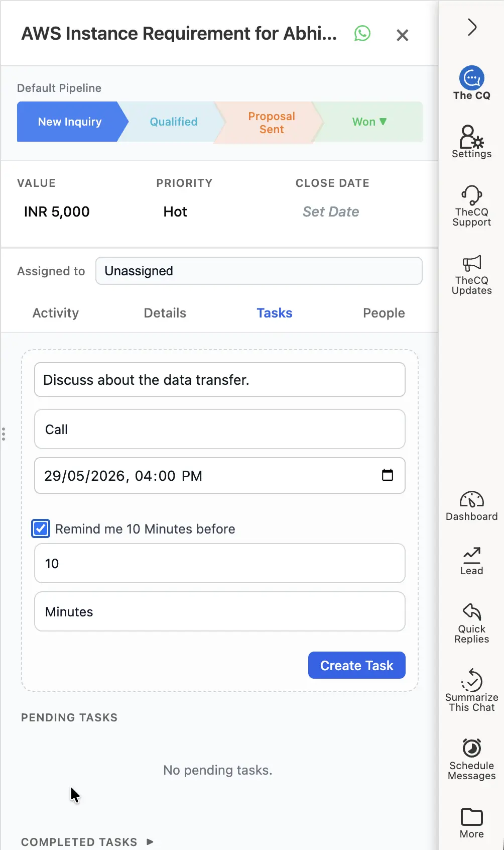Open Quick Replies icon
This screenshot has width=504, height=850.
(472, 611)
